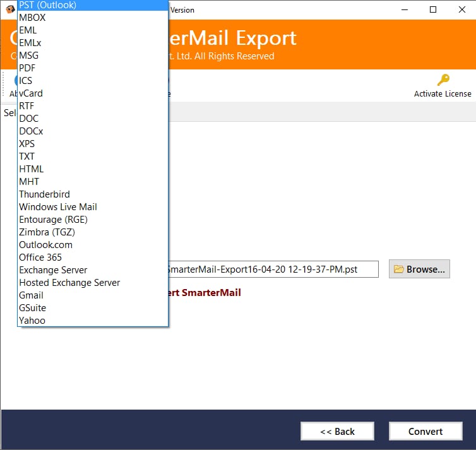The width and height of the screenshot is (476, 450).
Task: Select DOCx from the format list
Action: [93, 131]
